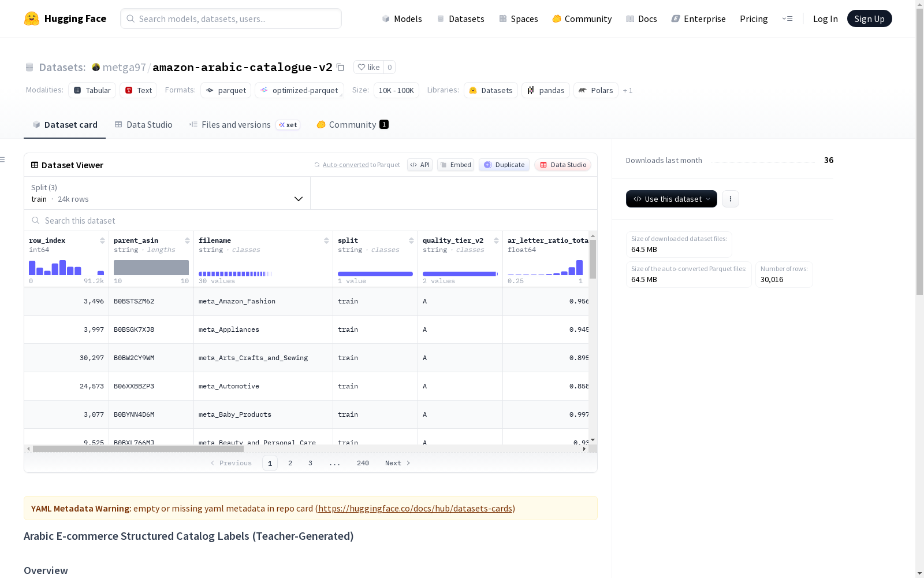Copy dataset name with copy icon
The height and width of the screenshot is (578, 924).
click(341, 67)
